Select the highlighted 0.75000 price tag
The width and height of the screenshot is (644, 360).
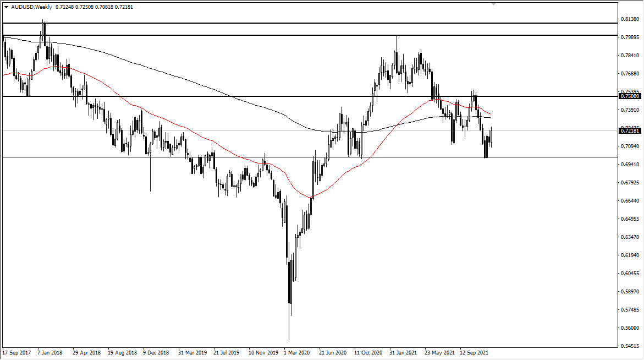[630, 96]
